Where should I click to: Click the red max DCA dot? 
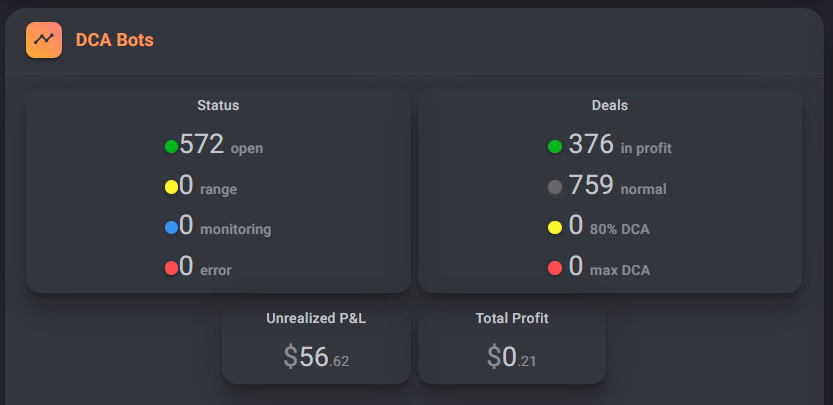(555, 268)
